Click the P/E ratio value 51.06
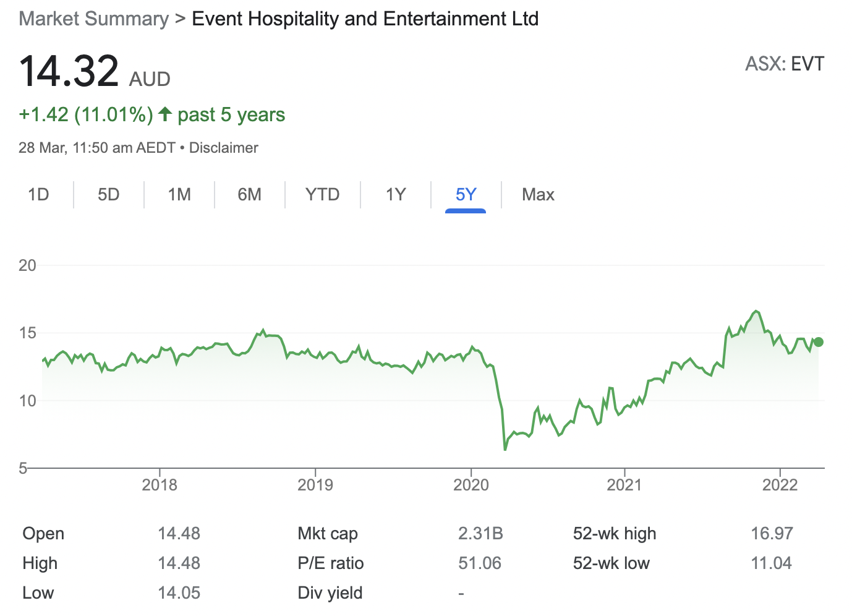 (480, 563)
